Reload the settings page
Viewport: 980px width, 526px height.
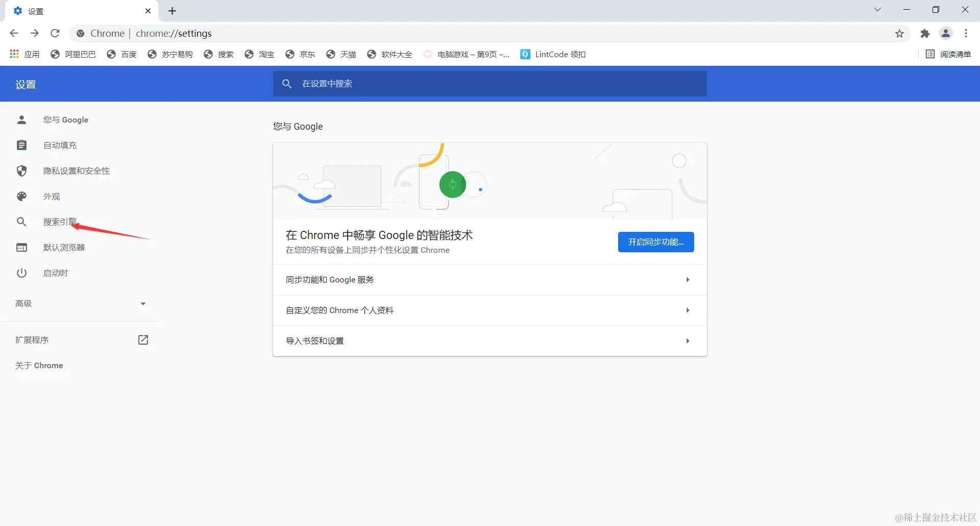[x=55, y=33]
